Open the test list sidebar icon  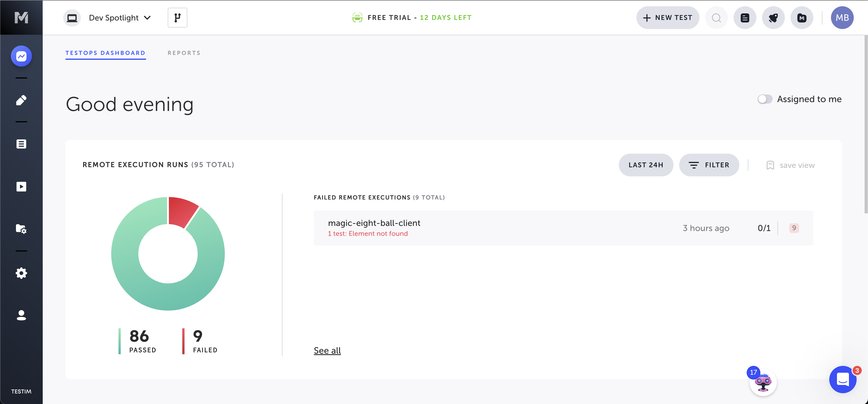21,144
